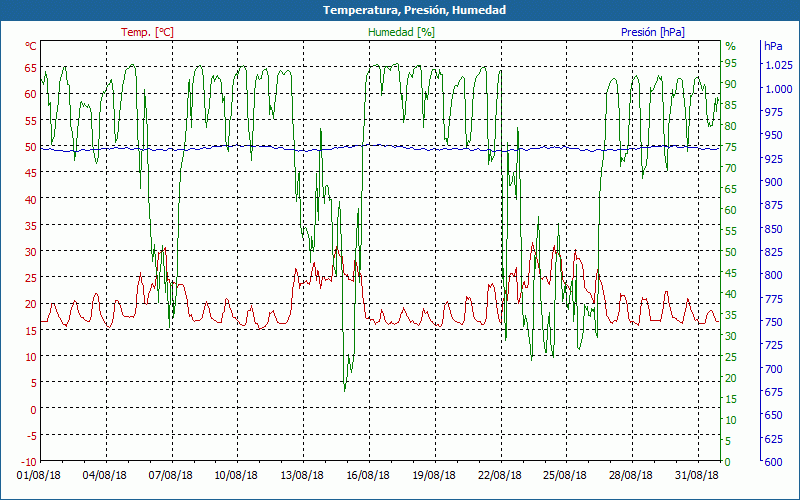Click the green '50' humidity axis value
This screenshot has height=500, width=800.
(731, 252)
